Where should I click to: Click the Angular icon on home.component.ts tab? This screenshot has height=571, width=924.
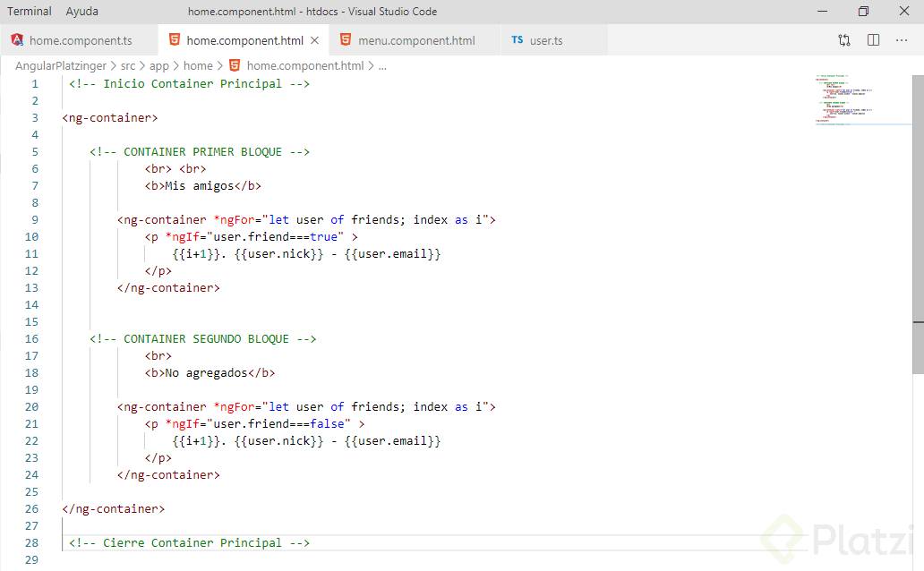coord(17,39)
